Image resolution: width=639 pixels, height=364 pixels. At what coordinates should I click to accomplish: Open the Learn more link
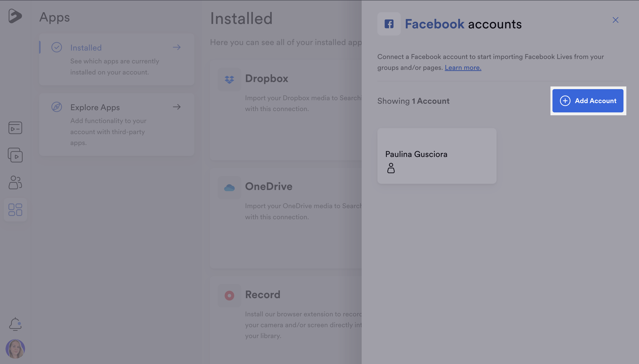(x=463, y=67)
